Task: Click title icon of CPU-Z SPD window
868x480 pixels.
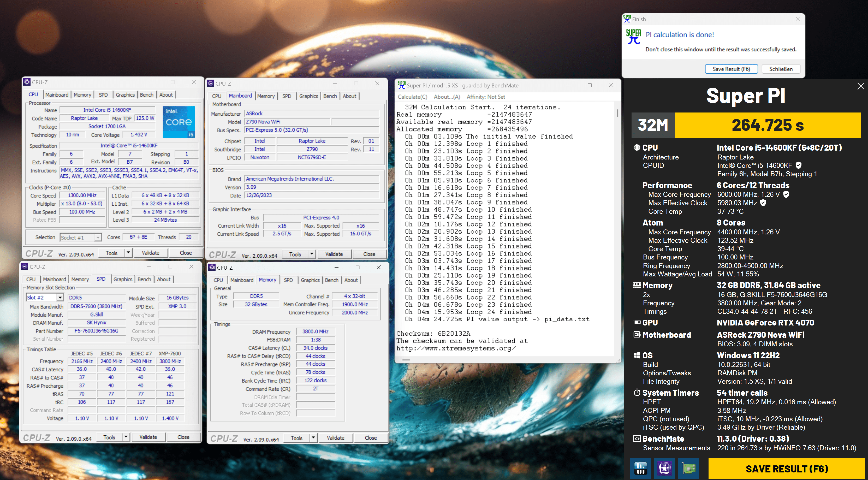Action: tap(25, 267)
